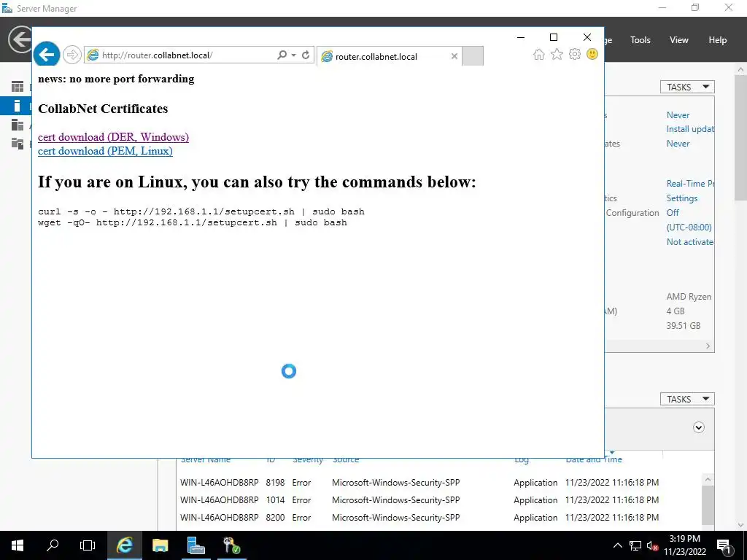Open File Explorer from taskbar
Viewport: 747px width, 560px height.
tap(160, 545)
